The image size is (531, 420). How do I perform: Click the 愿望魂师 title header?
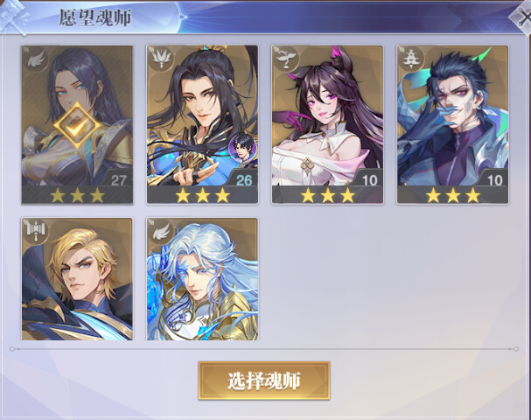pyautogui.click(x=94, y=17)
